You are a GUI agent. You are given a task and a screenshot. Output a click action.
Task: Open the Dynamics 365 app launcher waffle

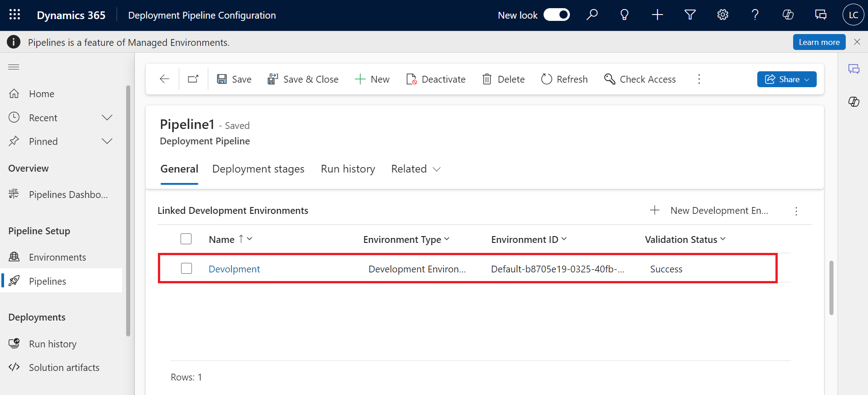(15, 15)
